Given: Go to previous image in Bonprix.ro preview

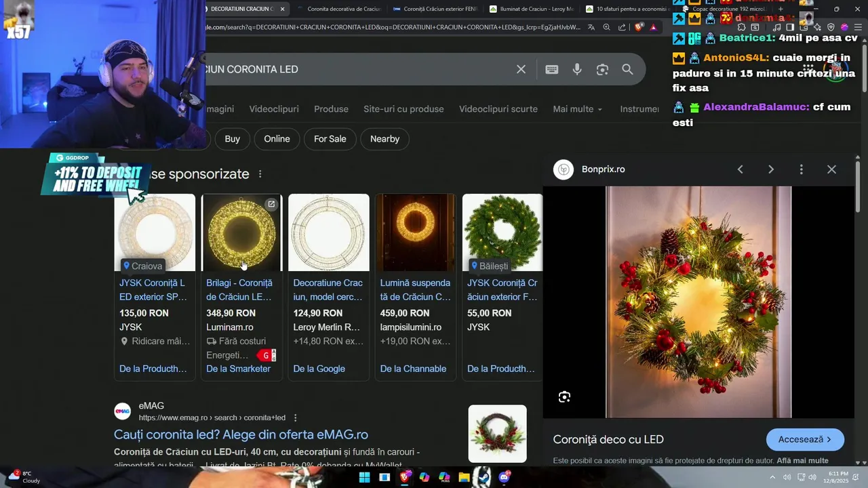Looking at the screenshot, I should (740, 169).
